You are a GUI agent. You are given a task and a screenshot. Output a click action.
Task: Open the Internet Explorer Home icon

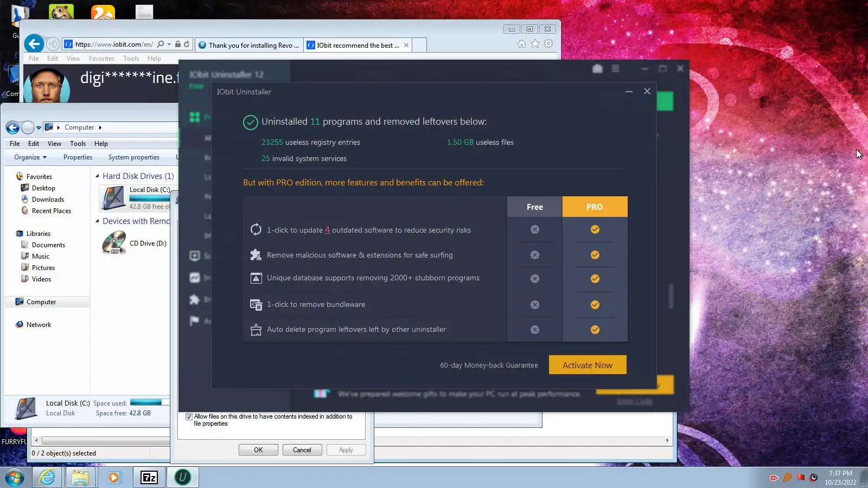pos(522,44)
